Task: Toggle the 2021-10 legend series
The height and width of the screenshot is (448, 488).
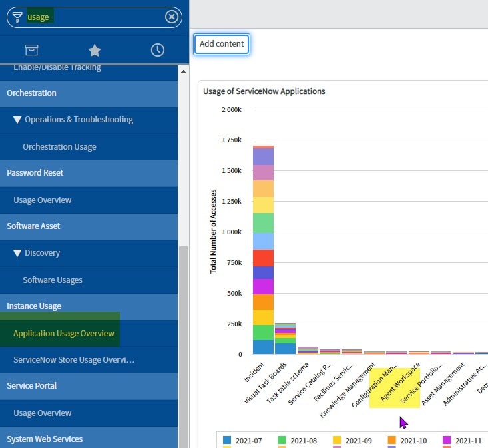Action: [407, 441]
